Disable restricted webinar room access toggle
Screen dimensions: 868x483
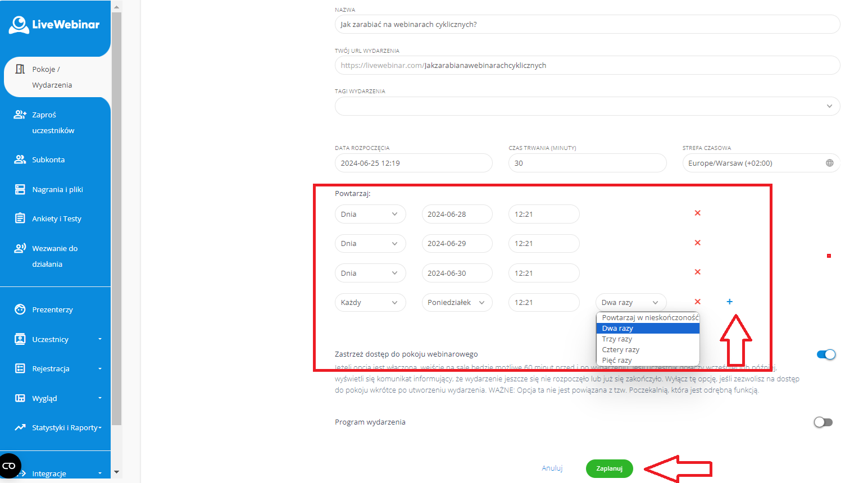[826, 354]
